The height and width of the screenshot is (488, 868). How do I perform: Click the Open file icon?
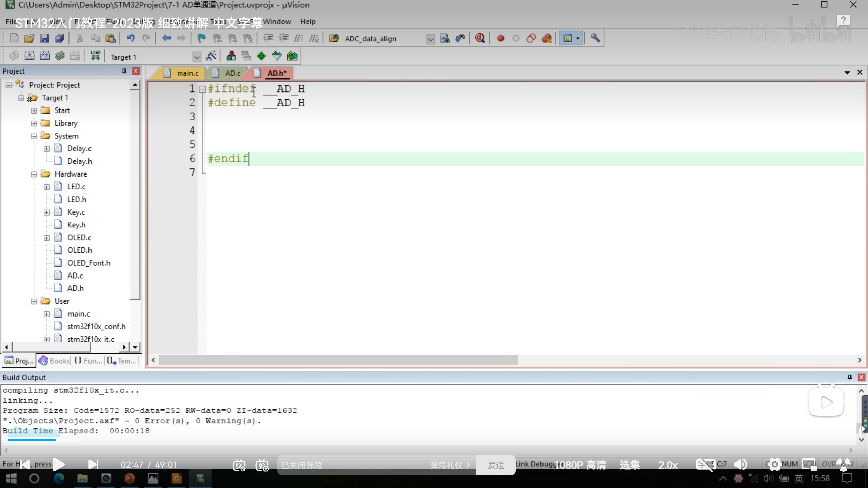click(x=29, y=38)
